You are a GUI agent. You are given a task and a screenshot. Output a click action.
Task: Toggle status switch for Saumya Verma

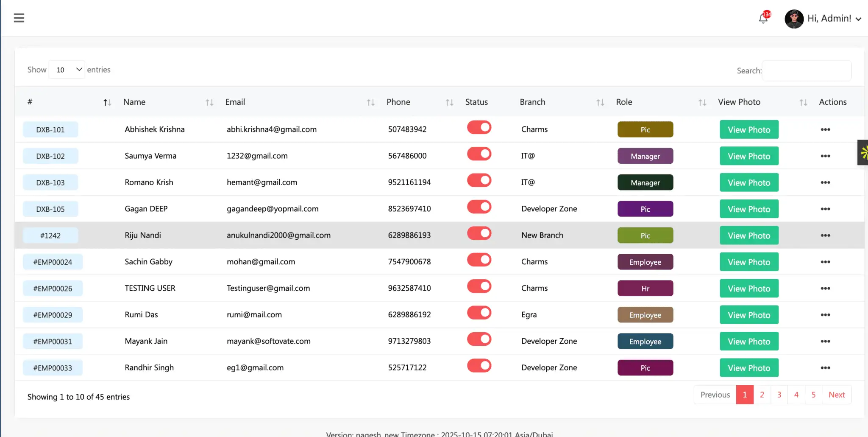click(479, 154)
